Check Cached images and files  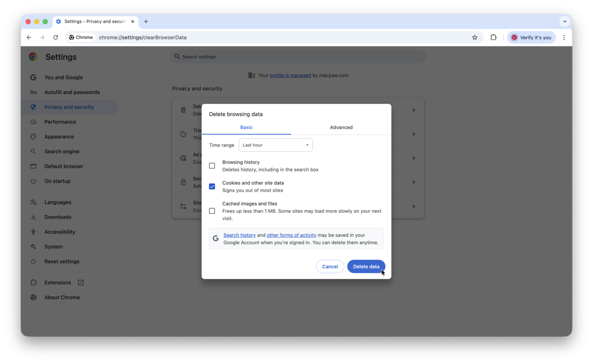[x=212, y=211]
